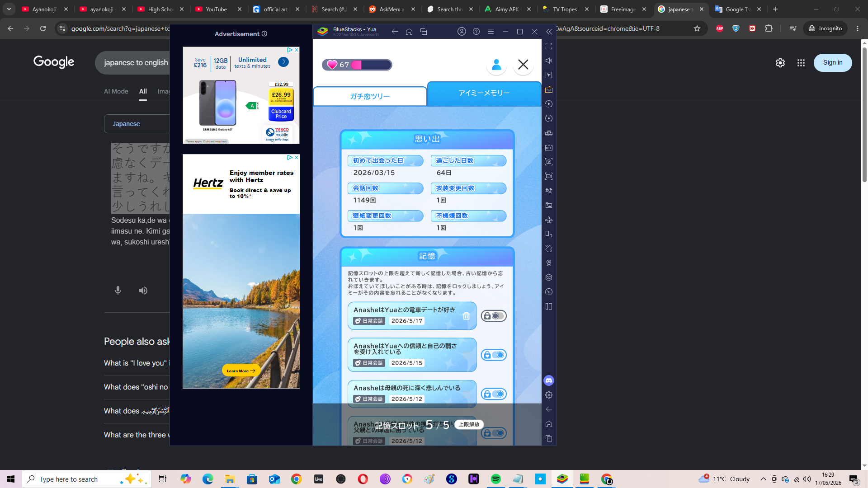Go to BlueStacks home from title bar
Screen dimensions: 868x488
409,32
